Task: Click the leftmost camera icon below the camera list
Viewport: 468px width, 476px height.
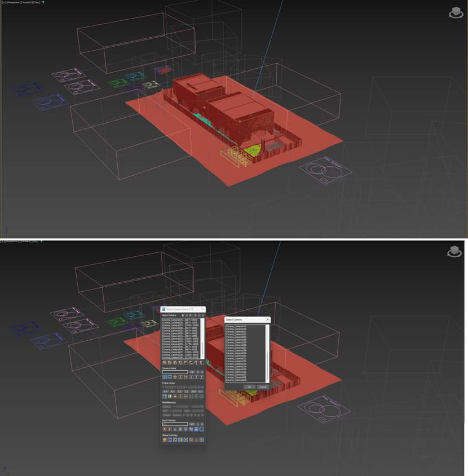Action: point(165,362)
